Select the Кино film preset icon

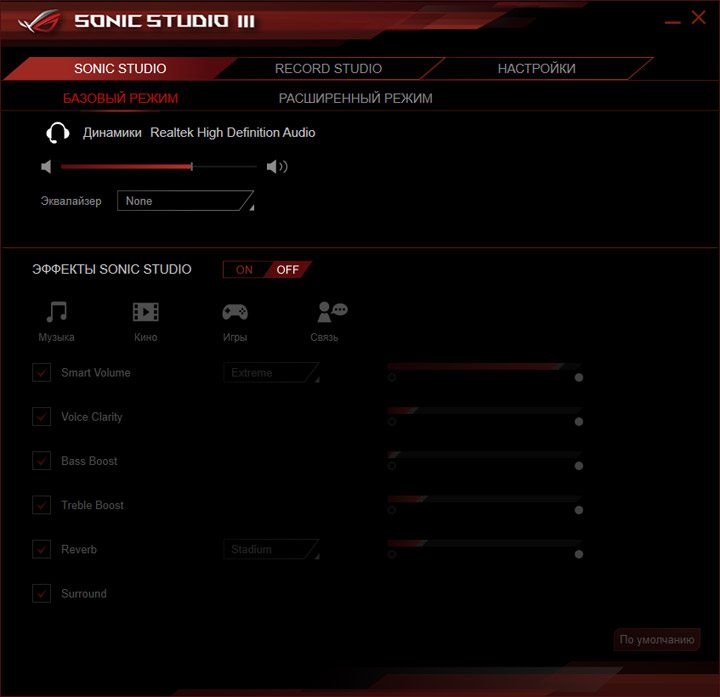coord(146,312)
